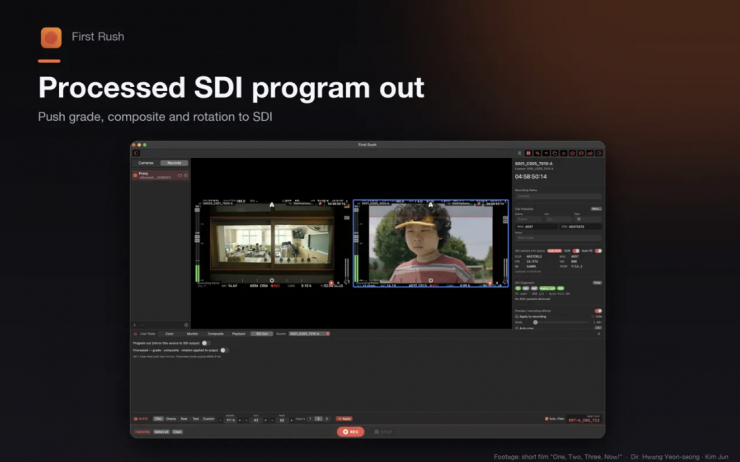Toggle the left sidebar icon below the title bar
The height and width of the screenshot is (462, 740).
[136, 153]
